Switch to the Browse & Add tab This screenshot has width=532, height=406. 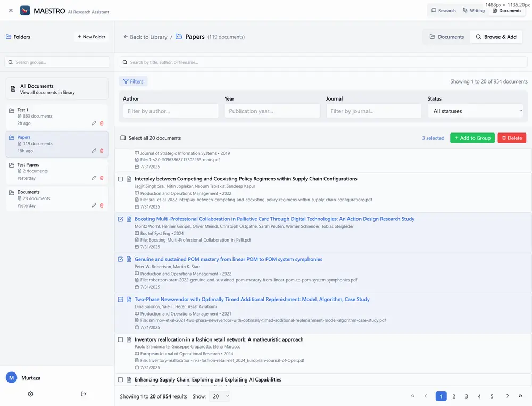tap(496, 37)
